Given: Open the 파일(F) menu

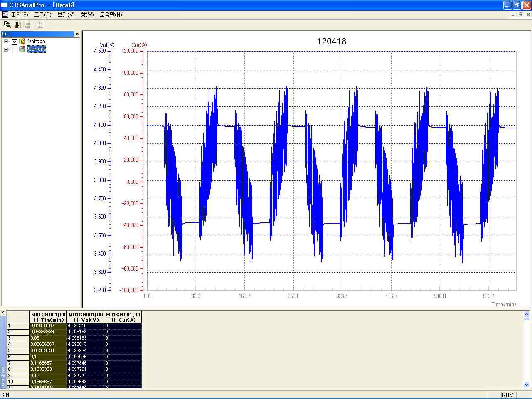Looking at the screenshot, I should pyautogui.click(x=20, y=15).
